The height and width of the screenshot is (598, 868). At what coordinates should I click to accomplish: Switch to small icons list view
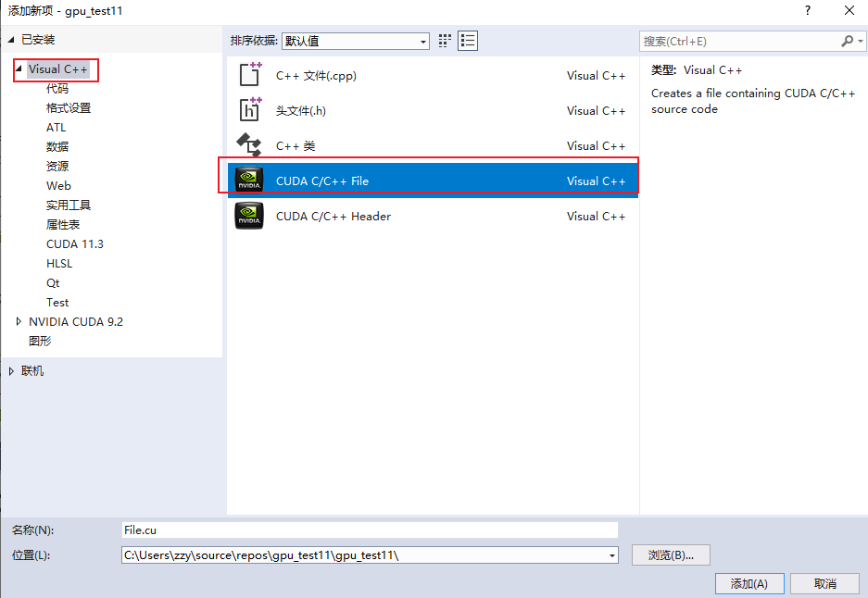(468, 40)
